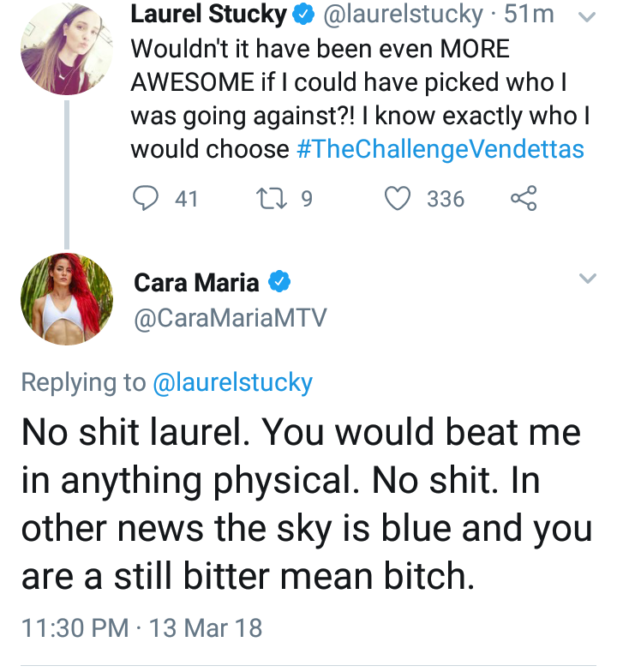Open the #TheChallengeVendettas hashtag
This screenshot has height=672, width=617.
(440, 149)
